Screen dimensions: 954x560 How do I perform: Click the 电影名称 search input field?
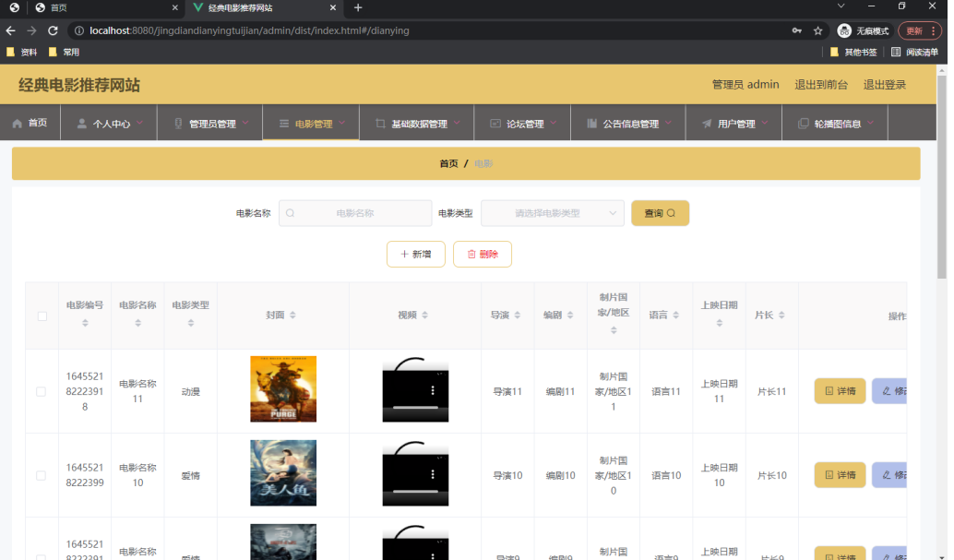(355, 213)
